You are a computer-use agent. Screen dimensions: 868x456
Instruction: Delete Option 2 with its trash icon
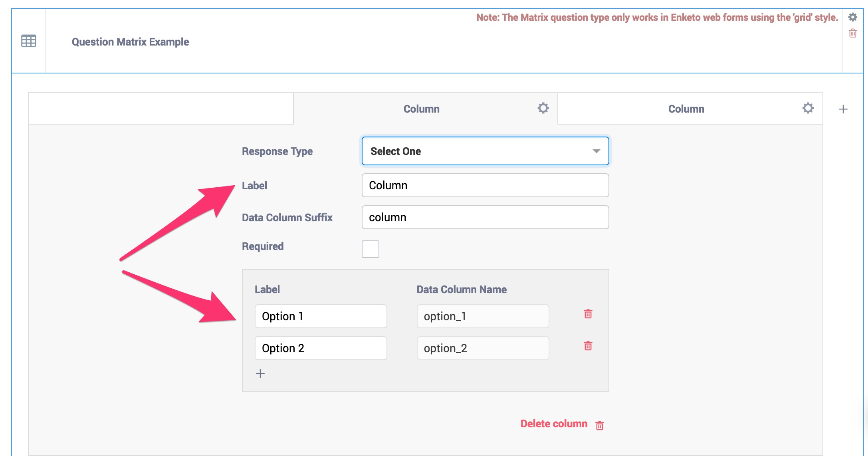588,346
